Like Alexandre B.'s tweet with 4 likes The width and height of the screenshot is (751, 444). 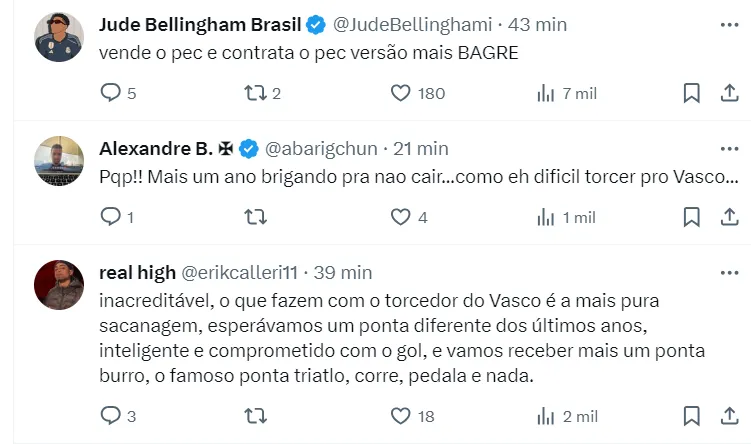coord(401,216)
